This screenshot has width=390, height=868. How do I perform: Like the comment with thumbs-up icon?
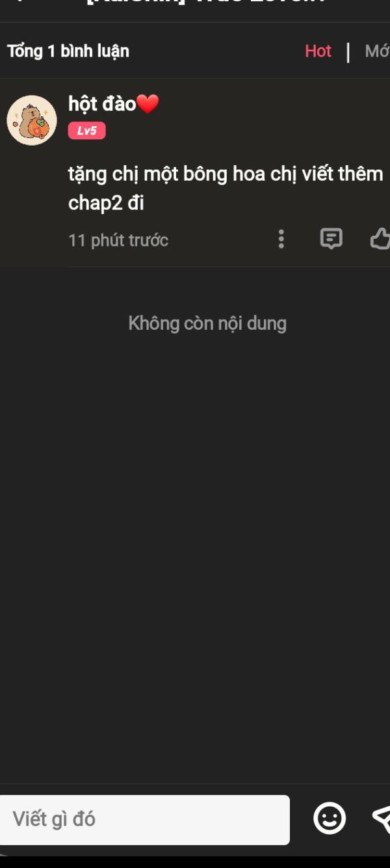[380, 239]
